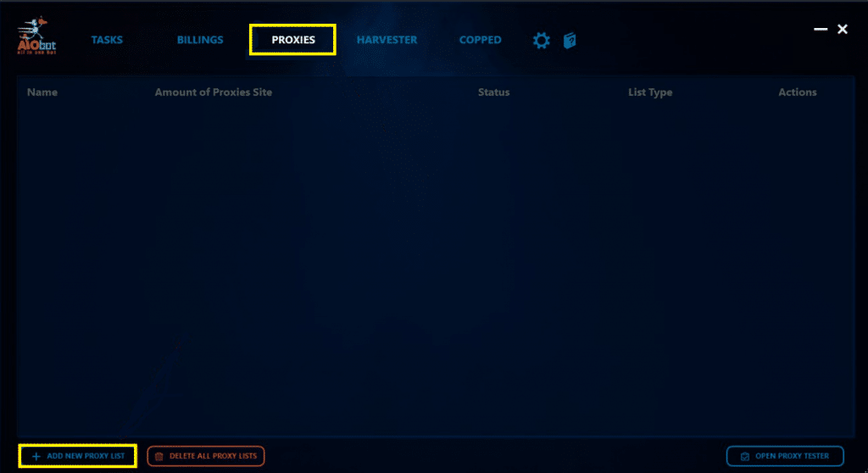Close the AIO bot window
Screen dimensions: 868x473
pyautogui.click(x=842, y=29)
